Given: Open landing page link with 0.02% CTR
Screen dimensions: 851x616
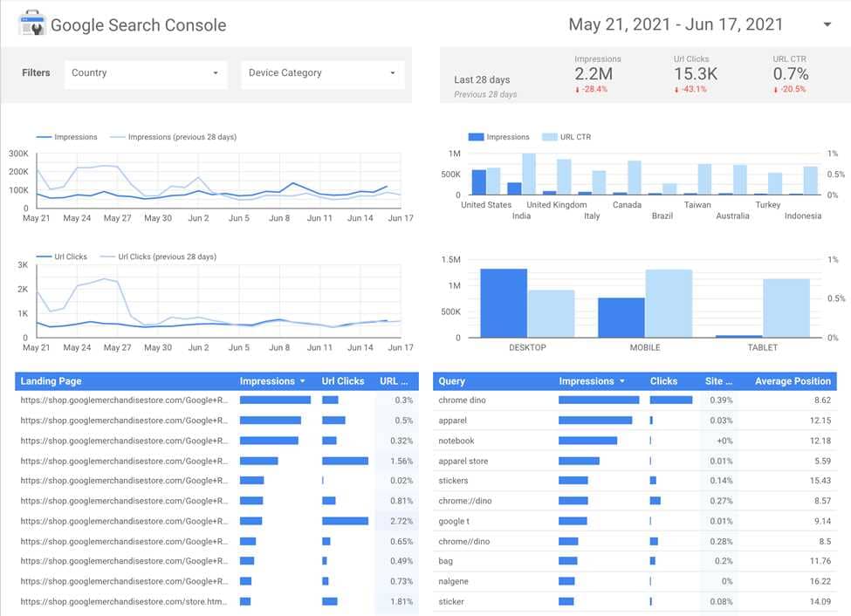Looking at the screenshot, I should (124, 480).
